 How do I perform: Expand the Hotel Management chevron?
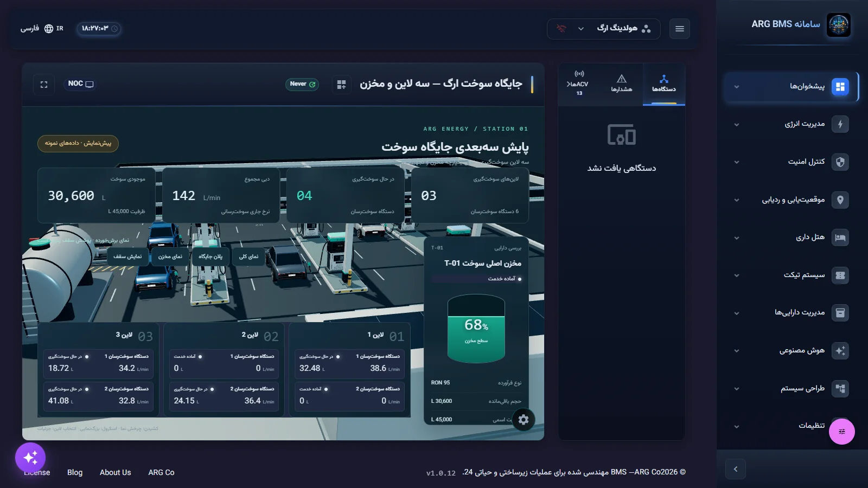coord(737,238)
